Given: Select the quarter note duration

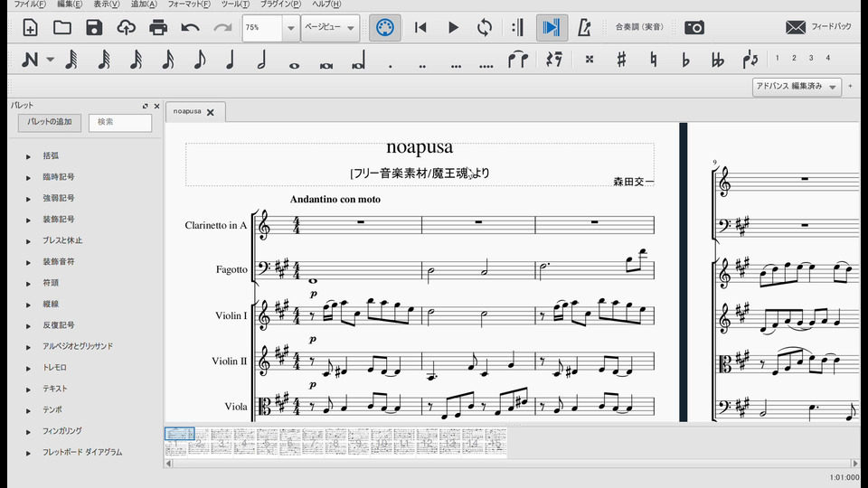Looking at the screenshot, I should click(x=231, y=61).
